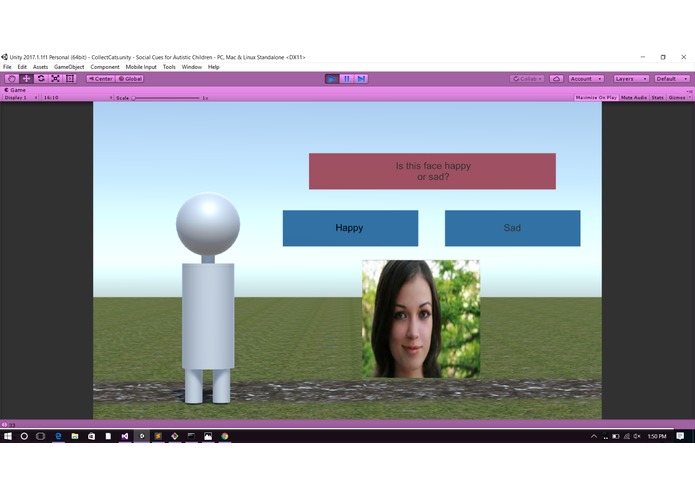Image resolution: width=695 pixels, height=494 pixels.
Task: Select the Scale tool
Action: [x=55, y=78]
